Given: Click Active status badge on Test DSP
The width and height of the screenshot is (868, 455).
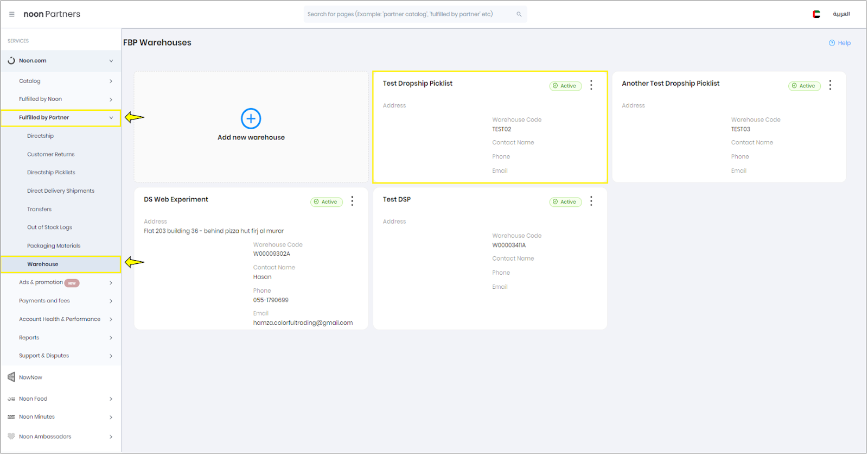Looking at the screenshot, I should pyautogui.click(x=565, y=202).
